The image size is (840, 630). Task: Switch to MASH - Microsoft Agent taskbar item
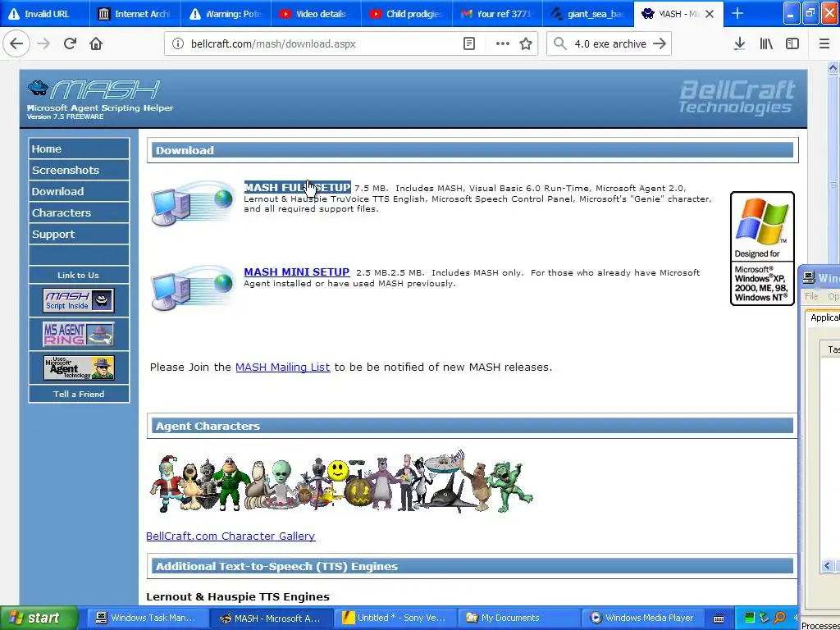click(x=271, y=618)
